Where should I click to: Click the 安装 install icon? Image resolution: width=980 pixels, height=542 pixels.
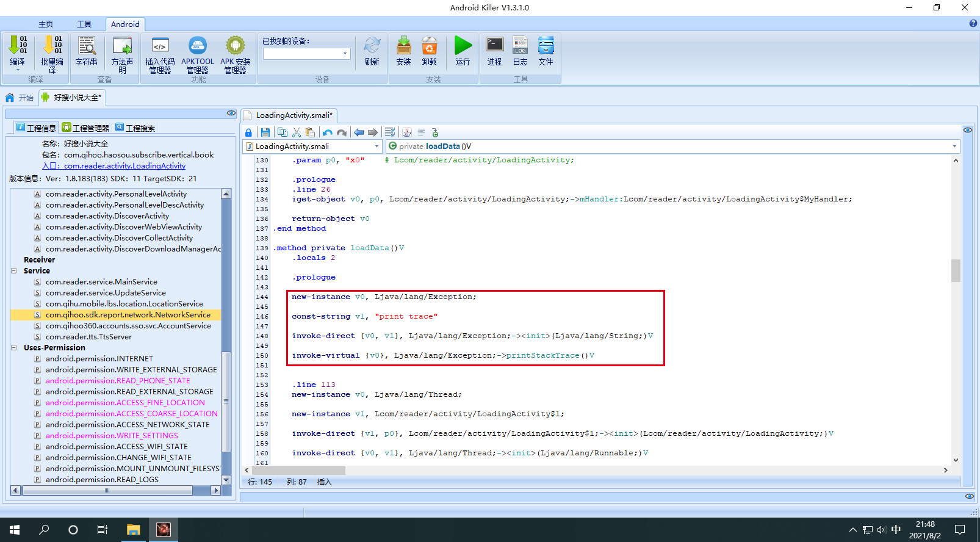tap(403, 46)
